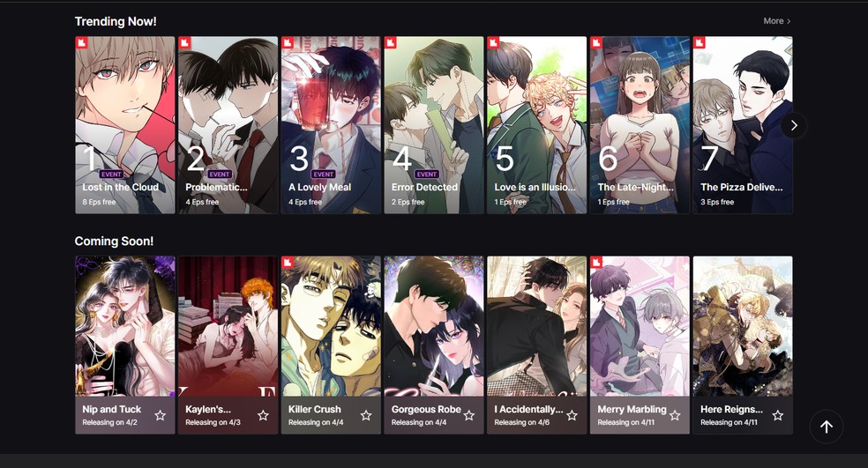Viewport: 868px width, 468px height.
Task: Advance Trending carousel with right chevron
Action: pyautogui.click(x=794, y=125)
